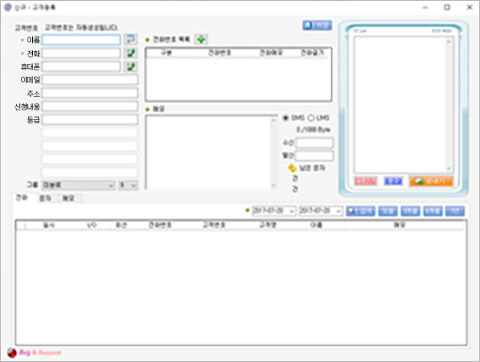
Task: Open the small number dropdown next to 그룹
Action: pos(128,185)
